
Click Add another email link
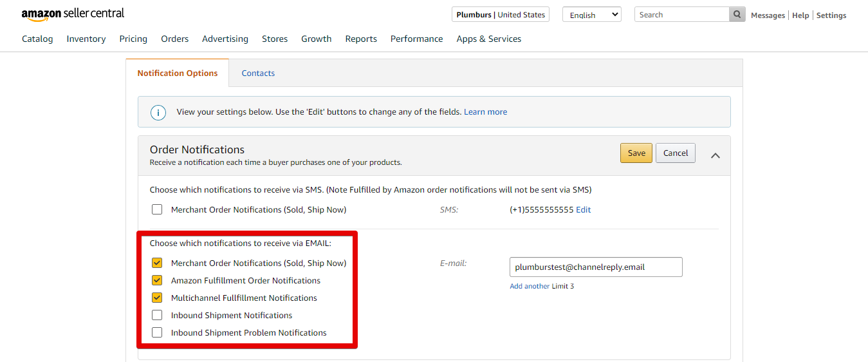click(x=530, y=286)
